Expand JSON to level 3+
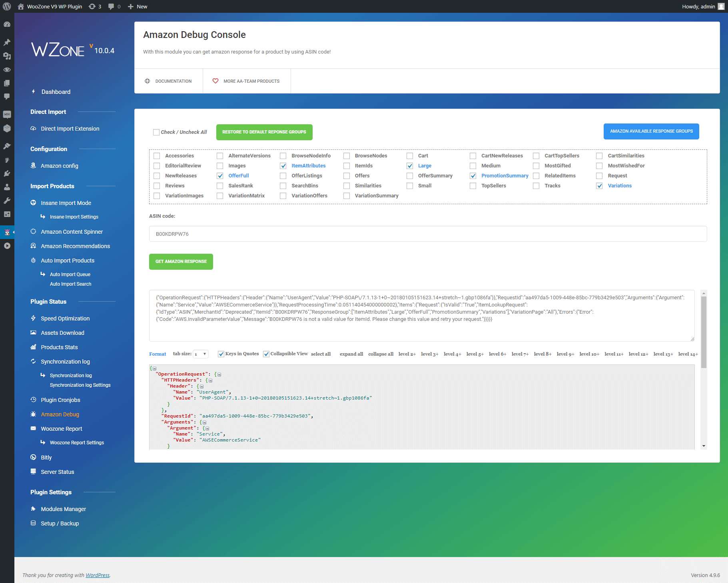 click(x=430, y=354)
